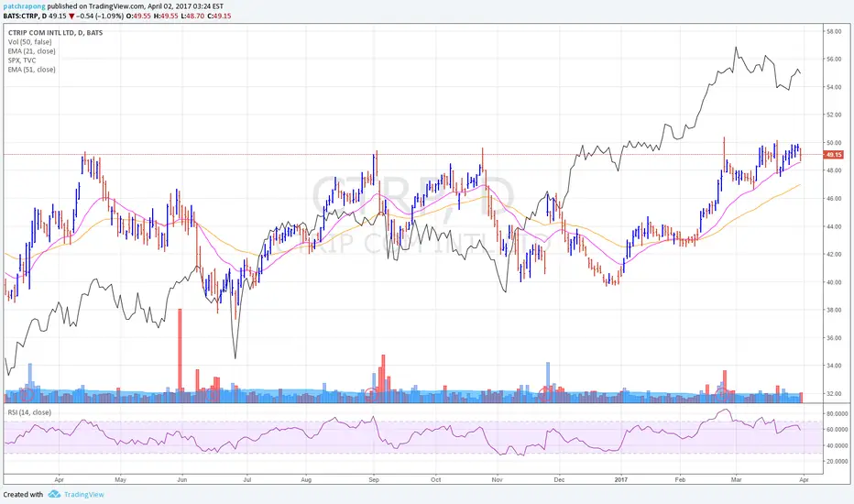
Task: Click the Dec time axis label
Action: click(x=559, y=480)
